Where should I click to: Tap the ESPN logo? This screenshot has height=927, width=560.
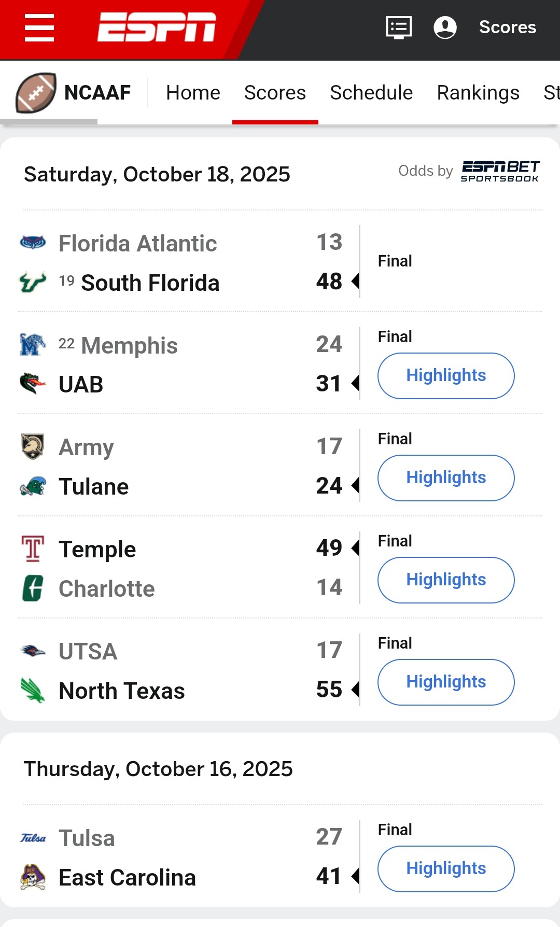[157, 27]
